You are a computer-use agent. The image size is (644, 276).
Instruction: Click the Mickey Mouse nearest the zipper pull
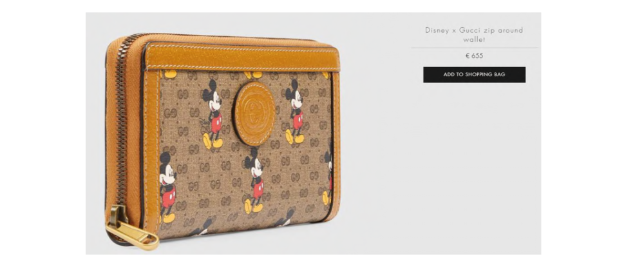pyautogui.click(x=167, y=188)
